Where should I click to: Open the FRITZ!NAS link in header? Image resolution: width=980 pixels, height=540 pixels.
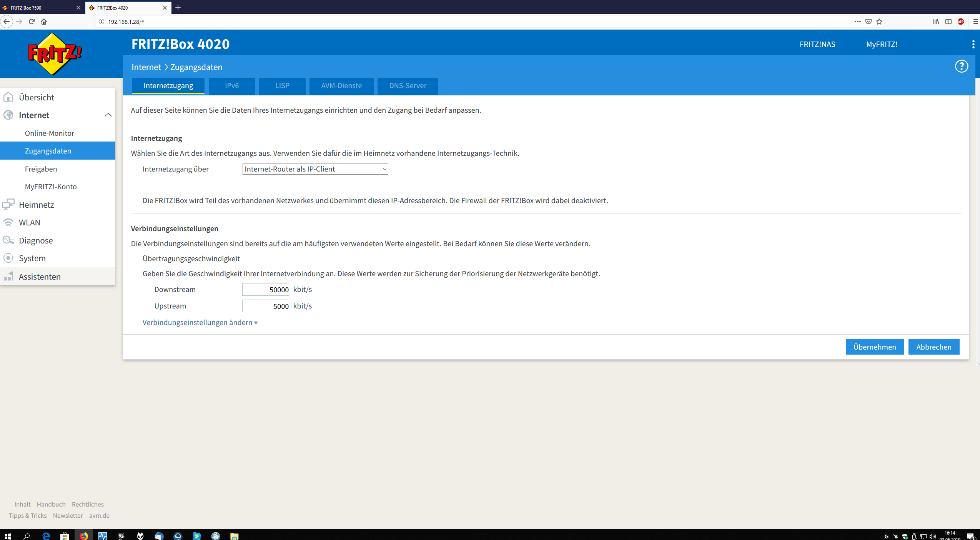pyautogui.click(x=817, y=44)
